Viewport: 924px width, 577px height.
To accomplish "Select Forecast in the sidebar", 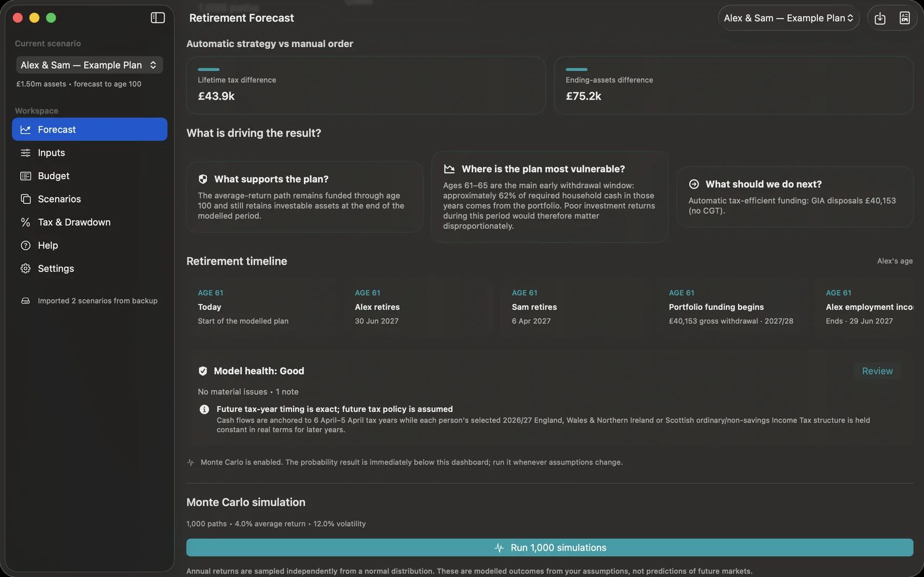I will click(90, 129).
